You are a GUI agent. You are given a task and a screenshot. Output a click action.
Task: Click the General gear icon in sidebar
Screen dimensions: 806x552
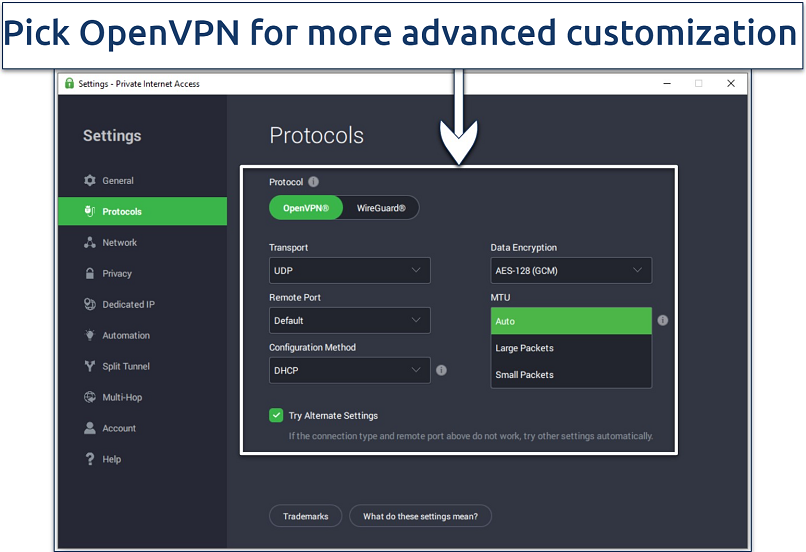coord(89,180)
